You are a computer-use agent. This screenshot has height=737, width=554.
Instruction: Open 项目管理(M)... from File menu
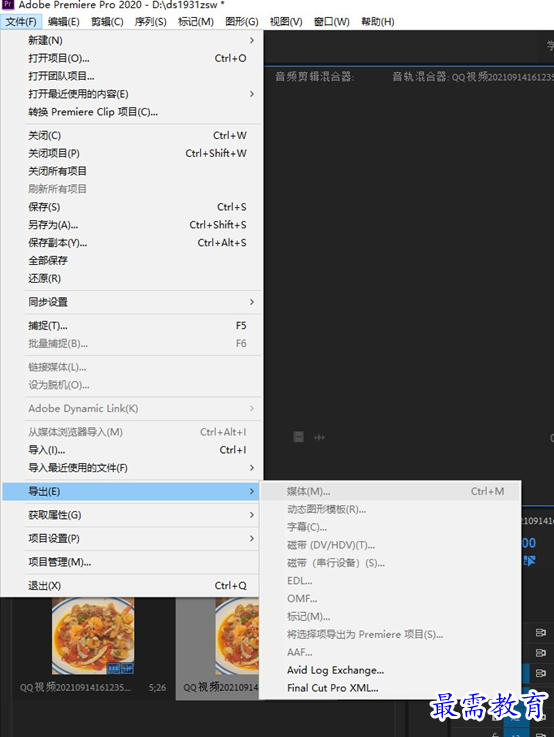[x=132, y=562]
